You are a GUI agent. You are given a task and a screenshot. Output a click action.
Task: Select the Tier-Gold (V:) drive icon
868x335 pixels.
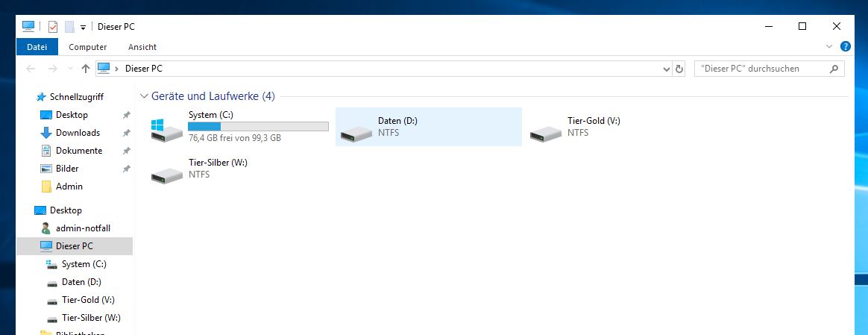[x=545, y=133]
